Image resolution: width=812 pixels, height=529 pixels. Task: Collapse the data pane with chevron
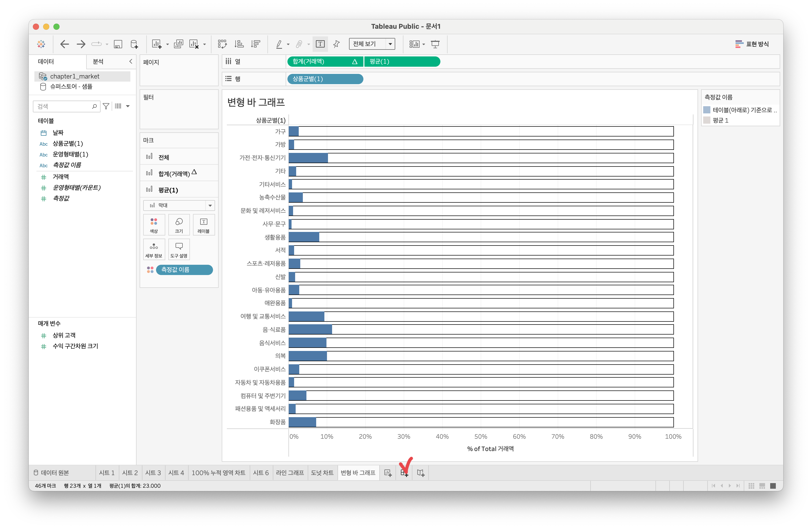click(131, 61)
